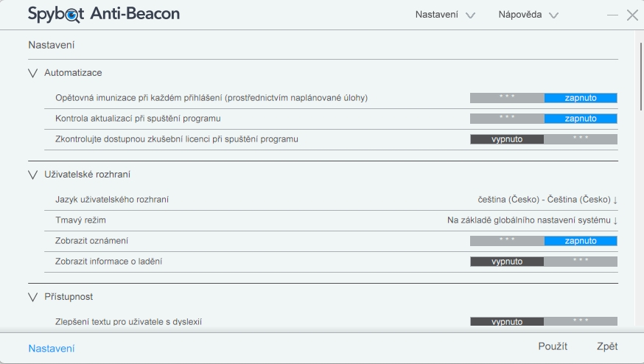Viewport: 644px width, 364px height.
Task: Toggle Zobrazit oznámení switch
Action: pyautogui.click(x=543, y=240)
